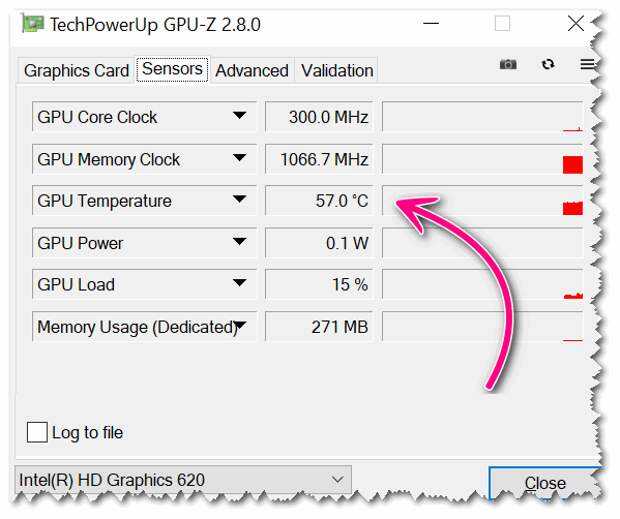Open the GPU Power sensor dropdown arrow
Viewport: 620px width, 519px height.
point(240,241)
